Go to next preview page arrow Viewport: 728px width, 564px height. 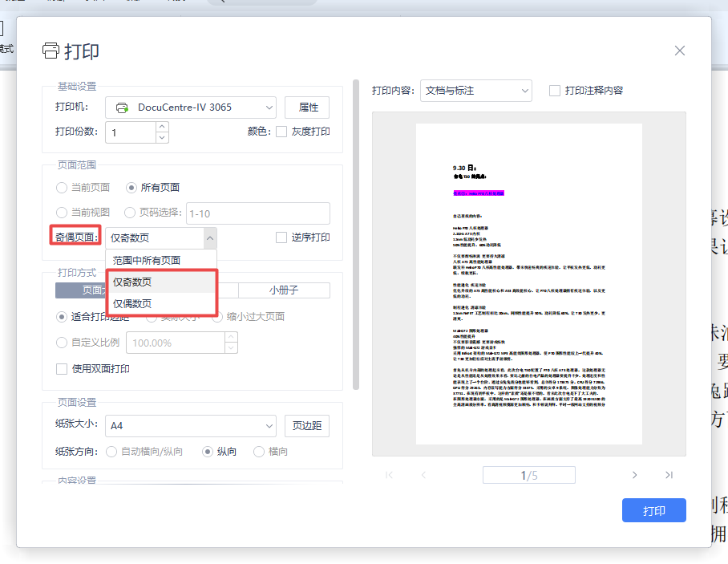point(634,475)
